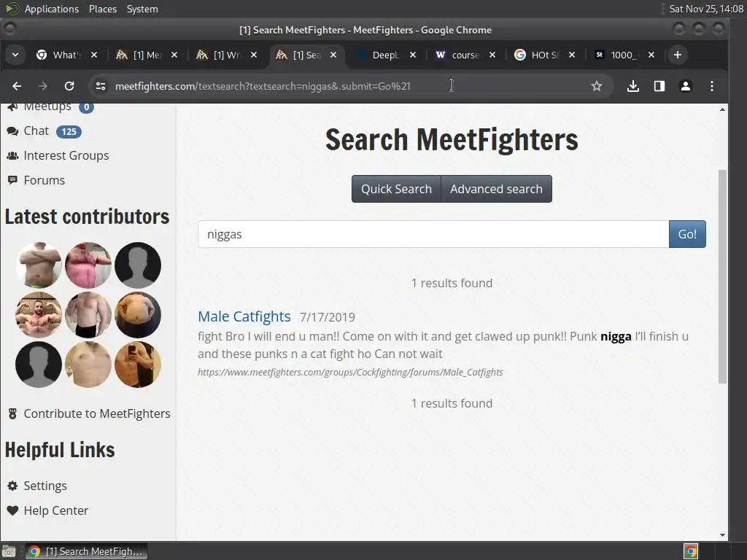
Task: Click the clock showing Sat Nov 25, 14:08
Action: 706,9
